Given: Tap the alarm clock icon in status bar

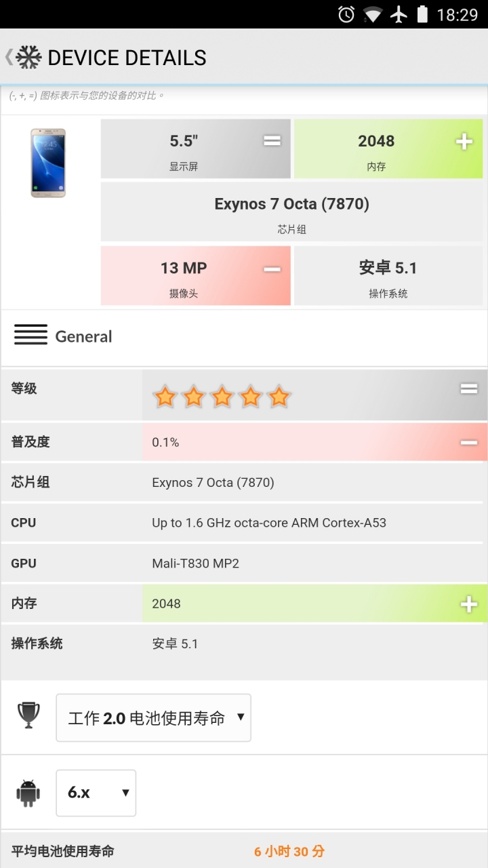Looking at the screenshot, I should coord(346,14).
